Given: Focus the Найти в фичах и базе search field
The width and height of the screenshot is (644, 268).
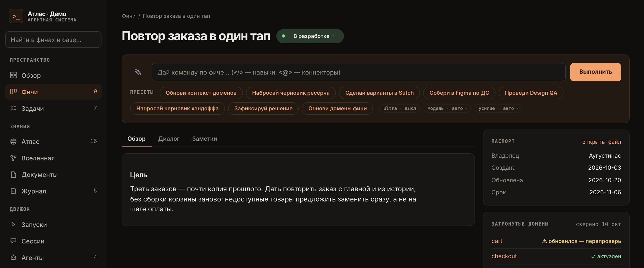Looking at the screenshot, I should (53, 40).
